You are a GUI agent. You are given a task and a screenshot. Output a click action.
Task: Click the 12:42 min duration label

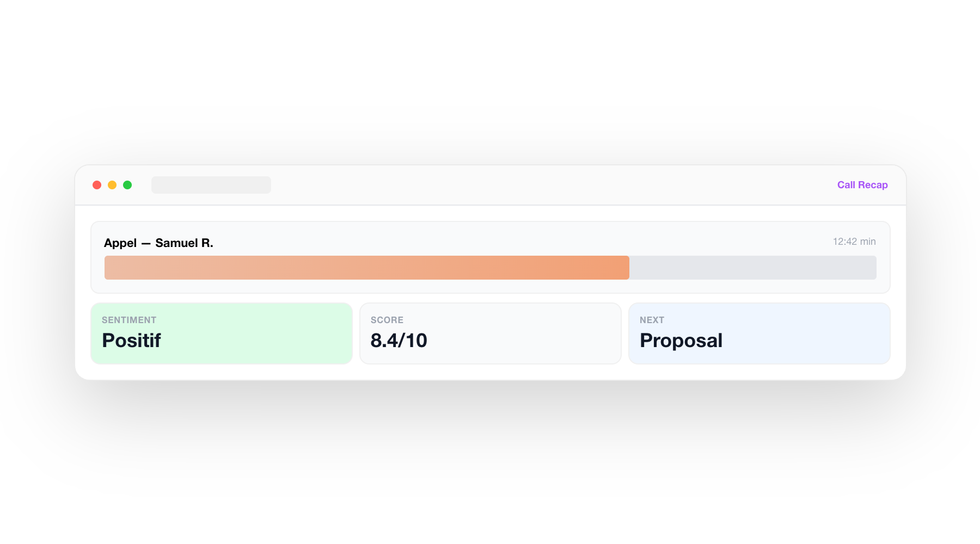click(x=854, y=242)
